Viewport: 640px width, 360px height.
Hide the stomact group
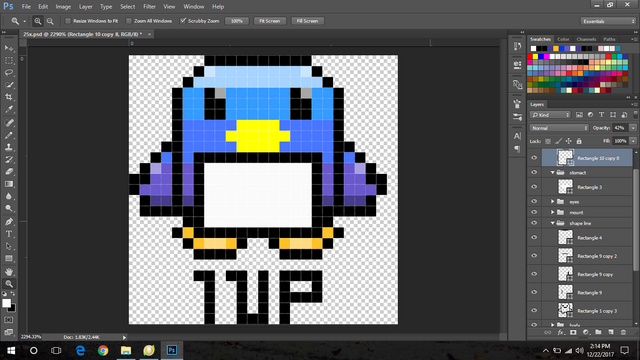tap(534, 172)
